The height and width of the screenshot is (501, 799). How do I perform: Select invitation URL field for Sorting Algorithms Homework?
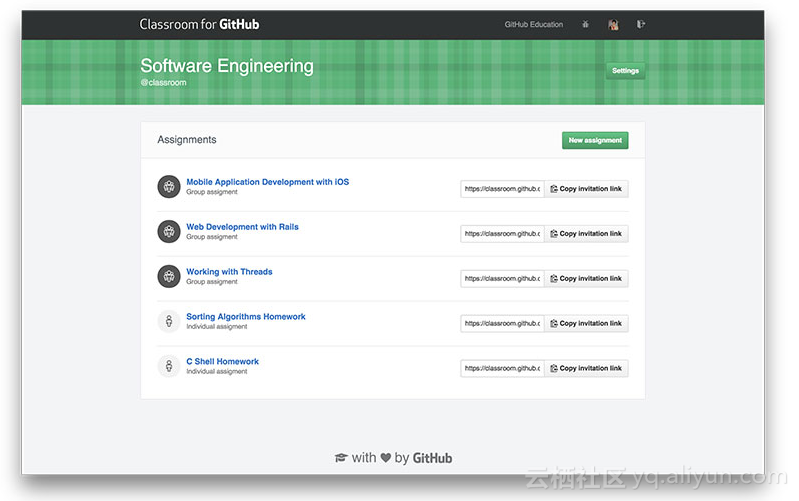point(502,323)
